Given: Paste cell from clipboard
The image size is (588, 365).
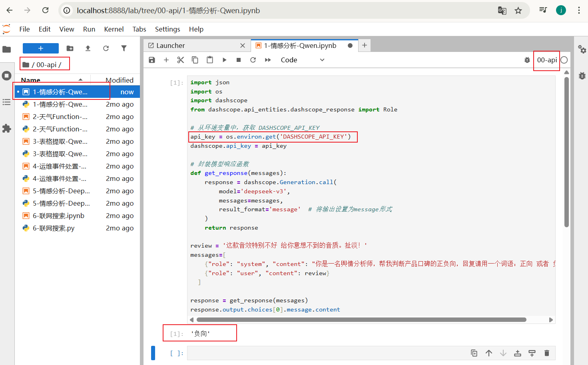Looking at the screenshot, I should pyautogui.click(x=210, y=60).
